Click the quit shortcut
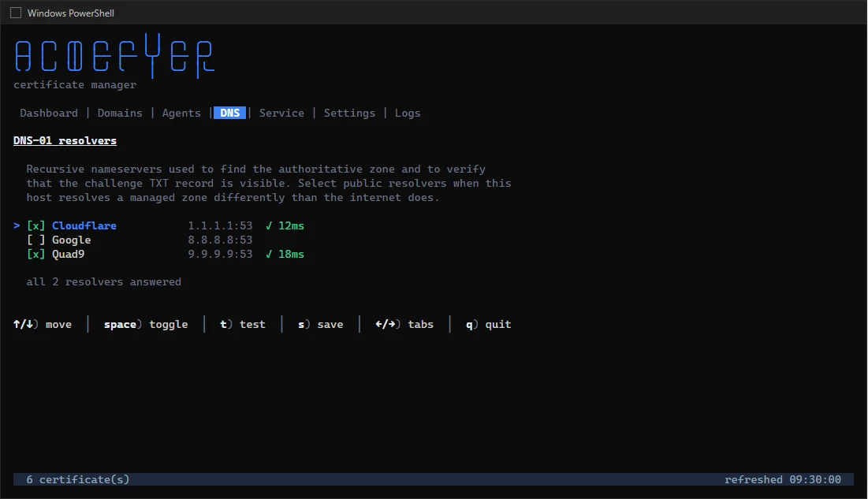Viewport: 868px width, 499px height. coord(488,325)
